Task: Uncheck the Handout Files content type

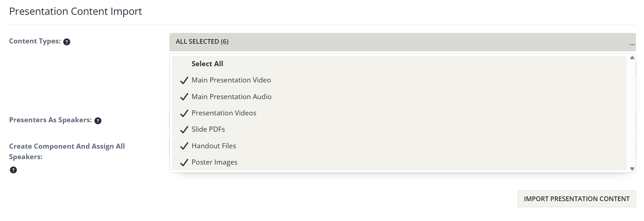Action: click(x=214, y=146)
